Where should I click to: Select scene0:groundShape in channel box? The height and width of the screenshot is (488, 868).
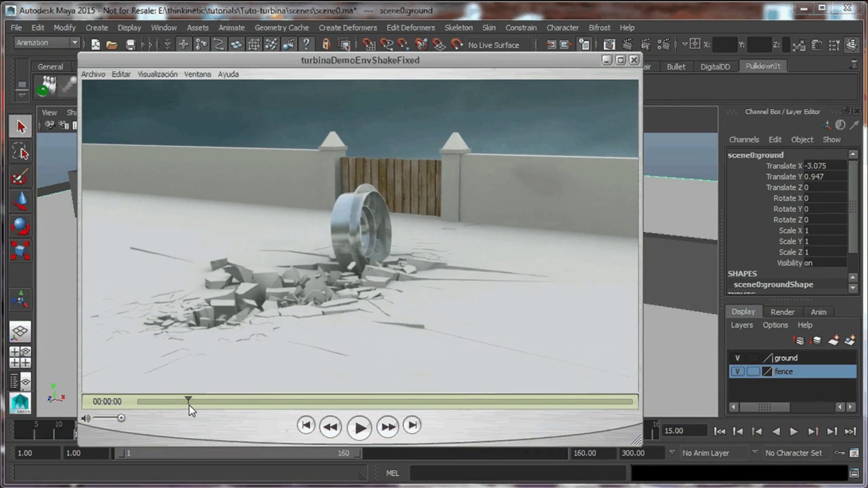pos(774,284)
